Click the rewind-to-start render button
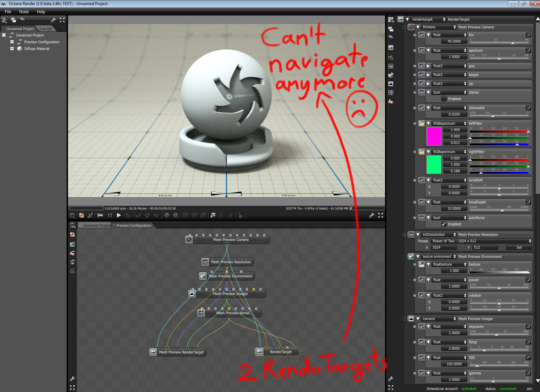The image size is (540, 392). [100, 215]
